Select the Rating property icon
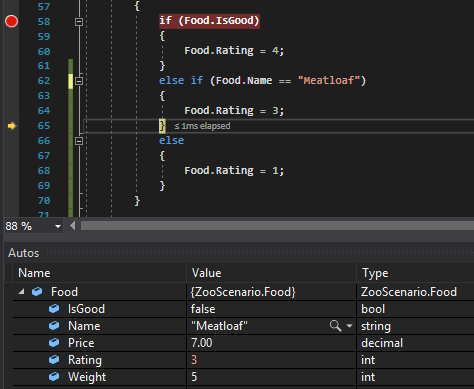The height and width of the screenshot is (389, 474). [x=54, y=360]
